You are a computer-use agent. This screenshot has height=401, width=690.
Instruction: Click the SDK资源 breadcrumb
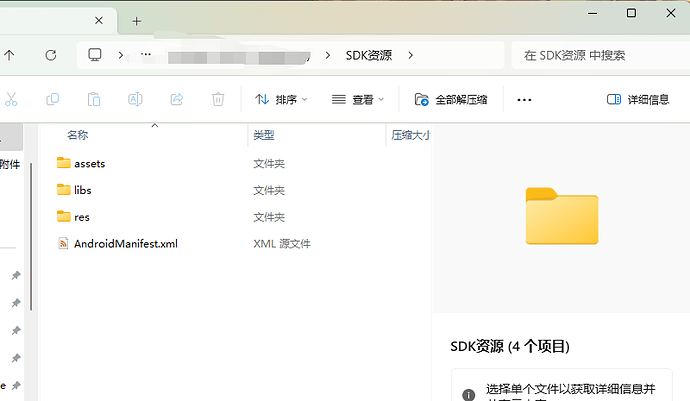[369, 55]
